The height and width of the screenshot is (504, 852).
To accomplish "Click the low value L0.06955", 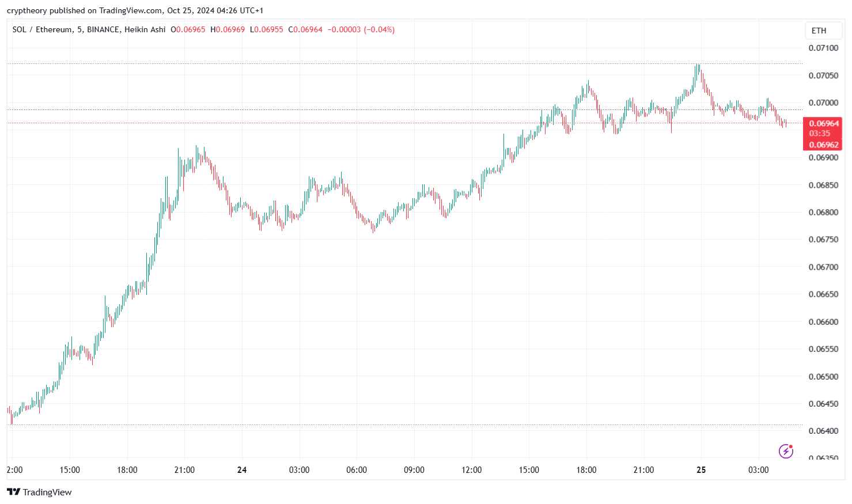I will (x=267, y=29).
